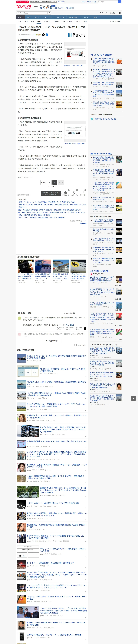Open the 'ランキング' nav tab
The width and height of the screenshot is (138, 644).
pos(86,17)
